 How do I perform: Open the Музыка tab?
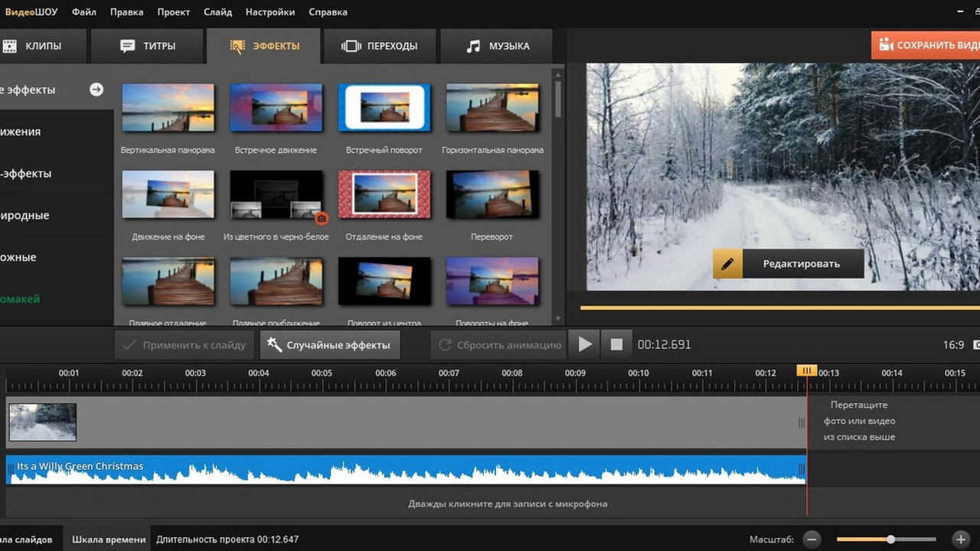498,46
